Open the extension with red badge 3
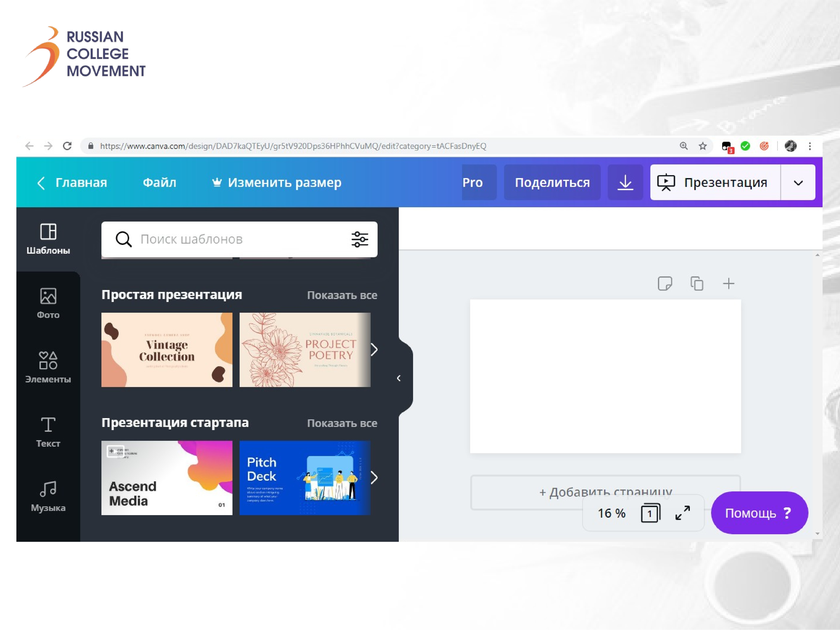840x630 pixels. (727, 147)
